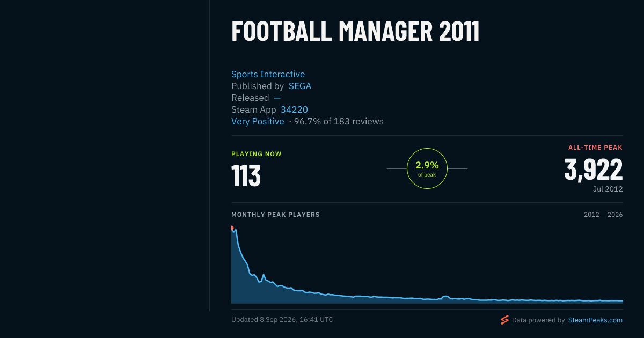Open the SEGA publisher link
Screen dimensions: 644x338
300,86
